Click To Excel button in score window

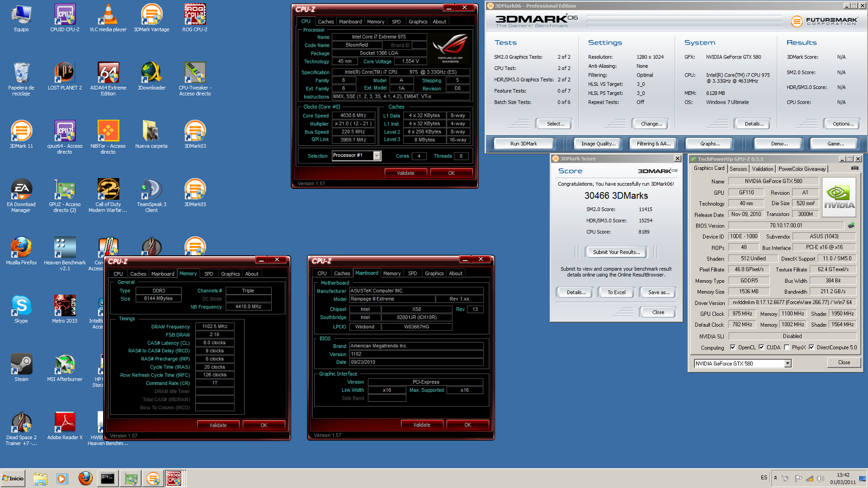616,292
